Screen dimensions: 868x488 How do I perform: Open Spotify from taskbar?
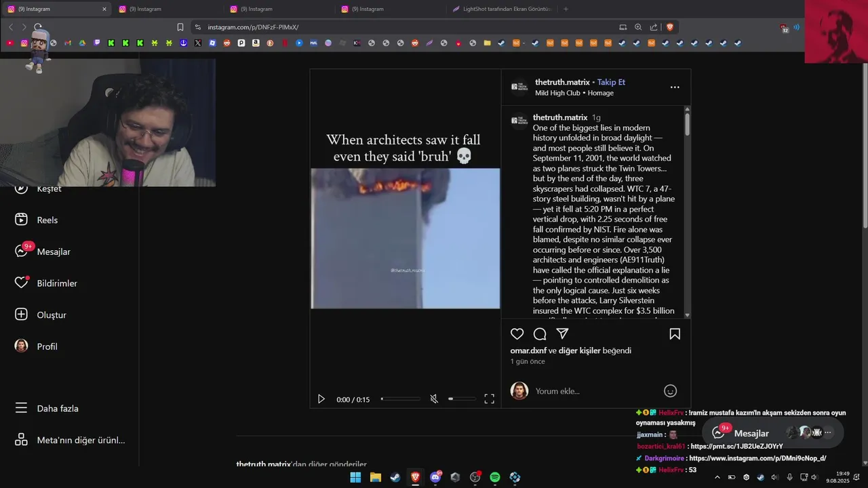(495, 477)
